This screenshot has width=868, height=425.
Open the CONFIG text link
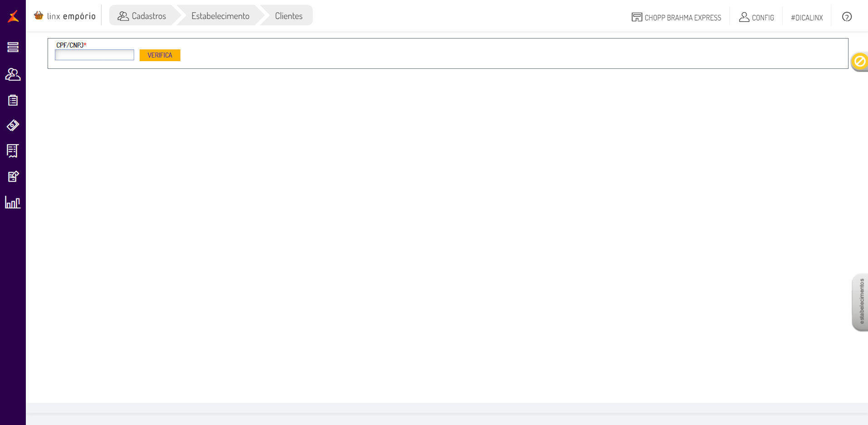pos(763,18)
